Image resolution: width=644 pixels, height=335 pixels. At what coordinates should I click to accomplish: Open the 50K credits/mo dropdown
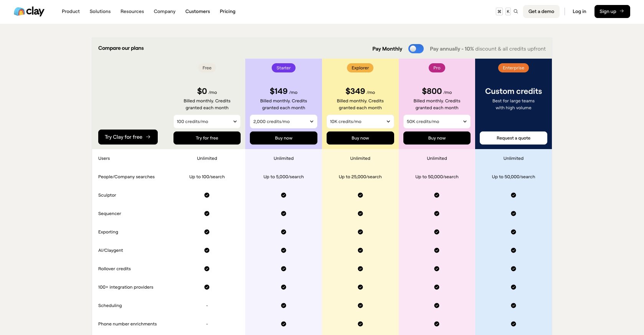click(437, 122)
